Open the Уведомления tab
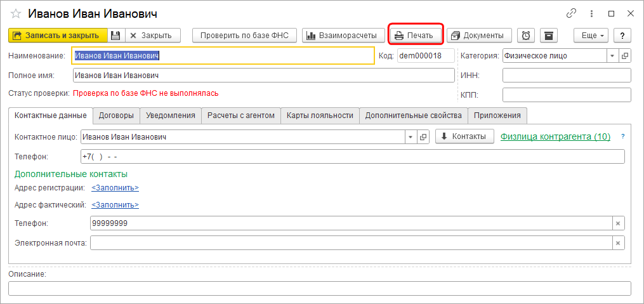The width and height of the screenshot is (644, 304). [x=171, y=116]
